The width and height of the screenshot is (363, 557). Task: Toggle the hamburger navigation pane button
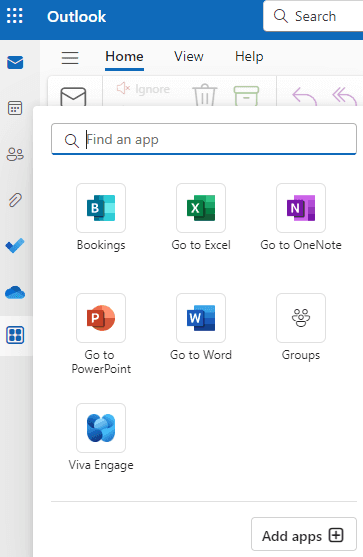[70, 57]
